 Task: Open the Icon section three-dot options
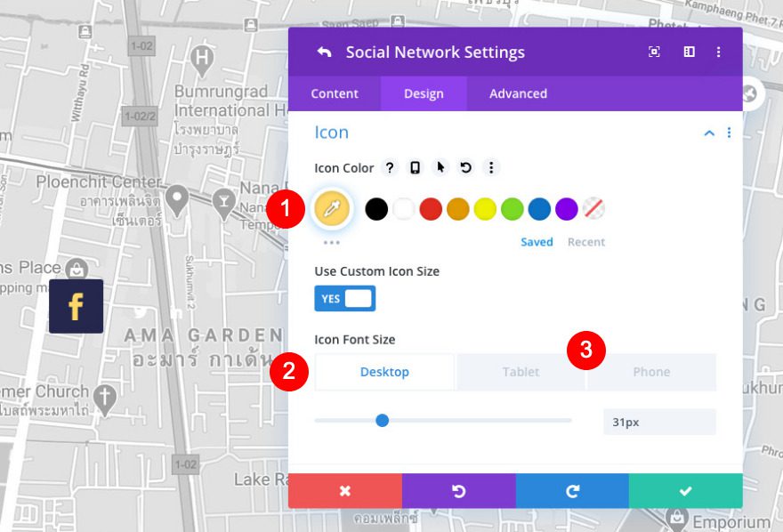729,133
